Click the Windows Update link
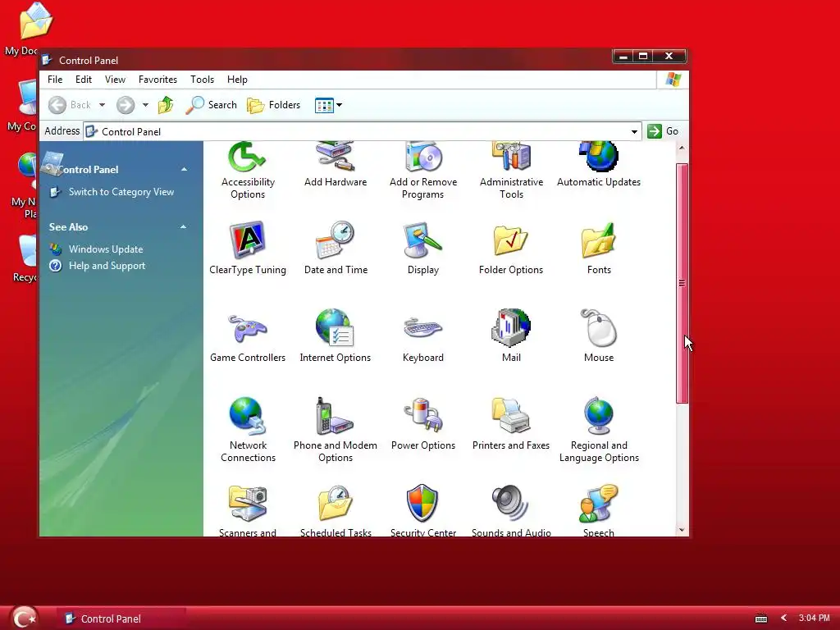 pyautogui.click(x=106, y=249)
